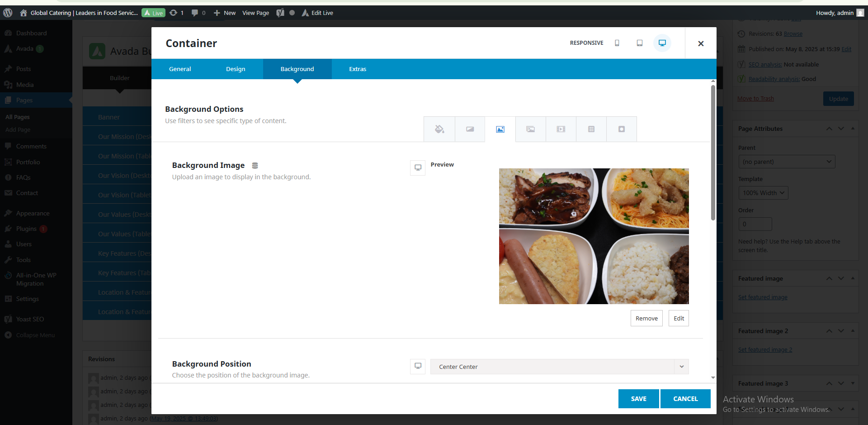The height and width of the screenshot is (425, 868).
Task: Click the SAVE button
Action: 638,399
